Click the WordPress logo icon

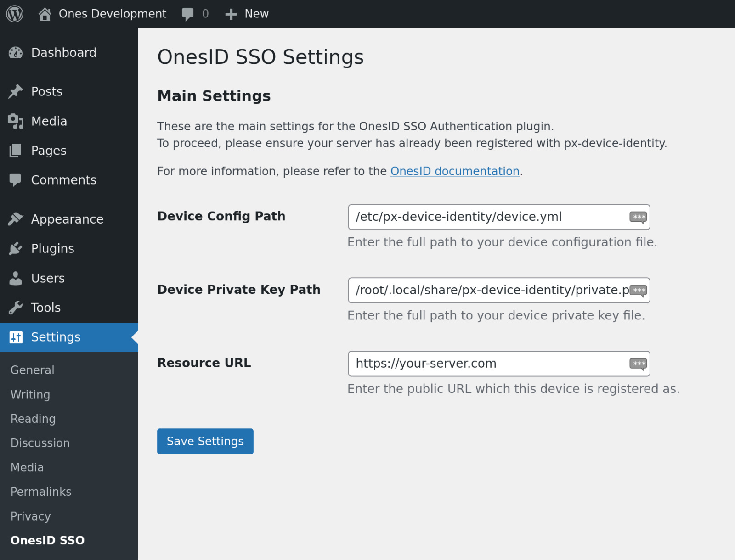[15, 14]
